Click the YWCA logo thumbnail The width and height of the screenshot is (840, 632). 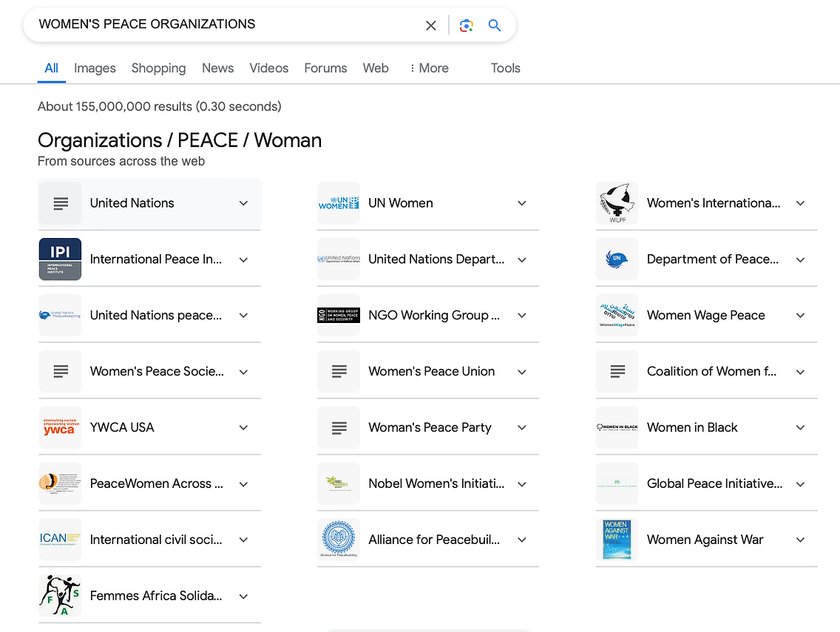pos(60,427)
